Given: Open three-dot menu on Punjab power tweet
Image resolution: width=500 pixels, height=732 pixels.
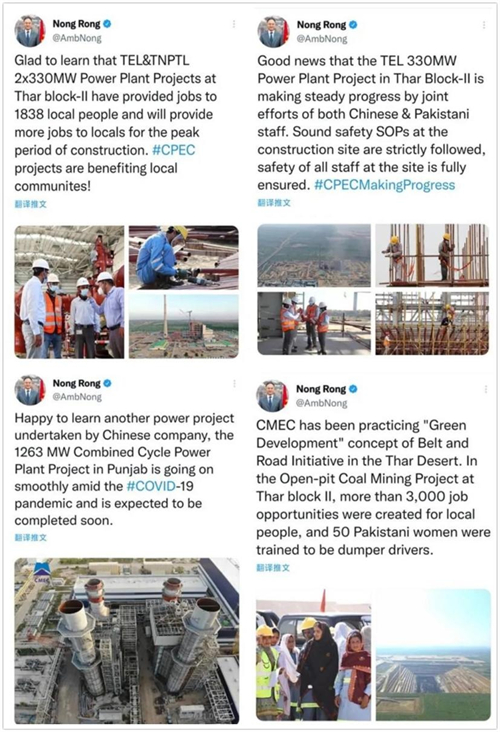Looking at the screenshot, I should click(x=234, y=384).
